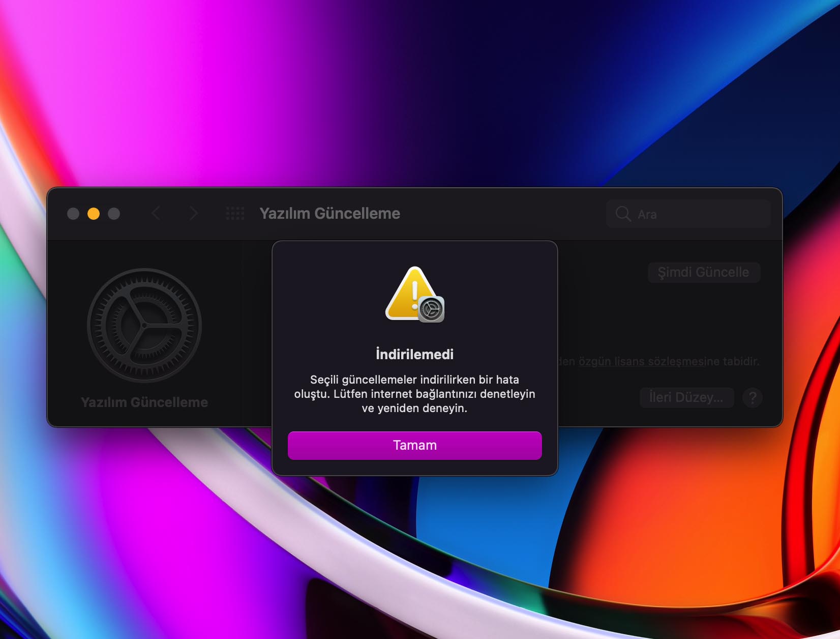Open İleri Düzey advanced options

click(x=686, y=397)
